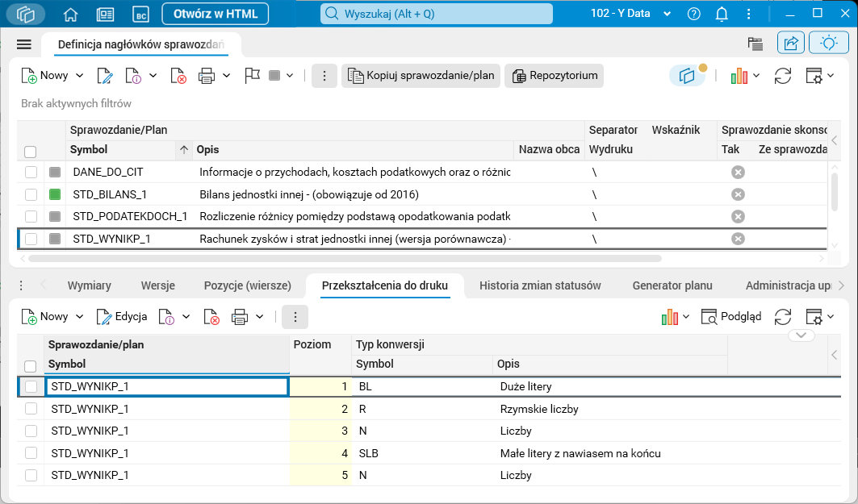Toggle the lightbulb hints button
858x504 pixels.
point(828,44)
